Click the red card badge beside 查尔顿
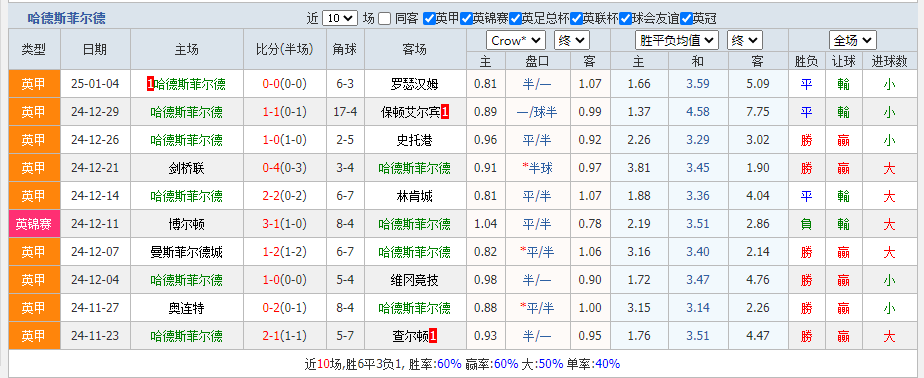 click(433, 336)
